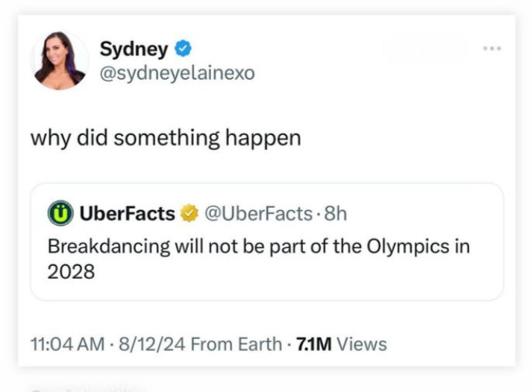532x392 pixels.
Task: Select the text "why did something happen"
Action: 165,138
